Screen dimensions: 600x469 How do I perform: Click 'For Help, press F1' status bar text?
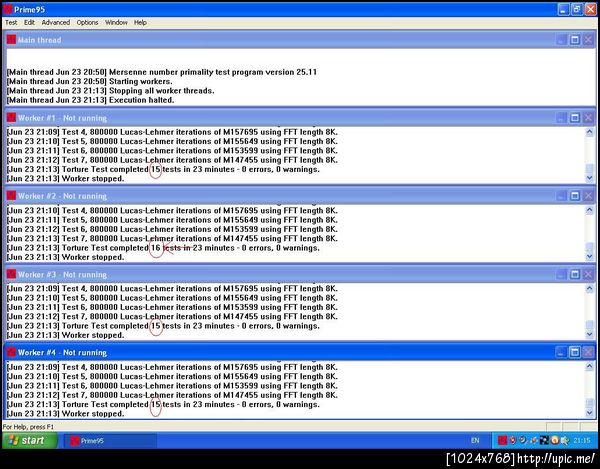click(x=28, y=427)
